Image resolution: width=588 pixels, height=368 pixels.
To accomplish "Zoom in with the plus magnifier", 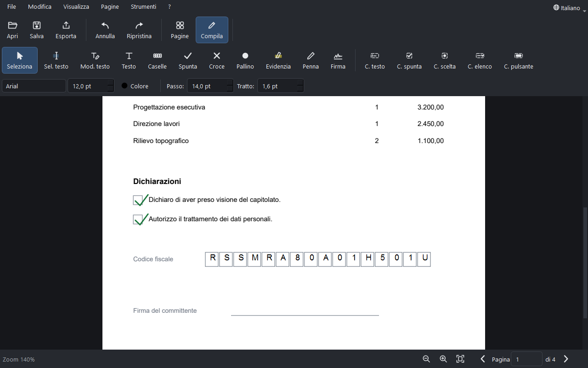I will [443, 359].
